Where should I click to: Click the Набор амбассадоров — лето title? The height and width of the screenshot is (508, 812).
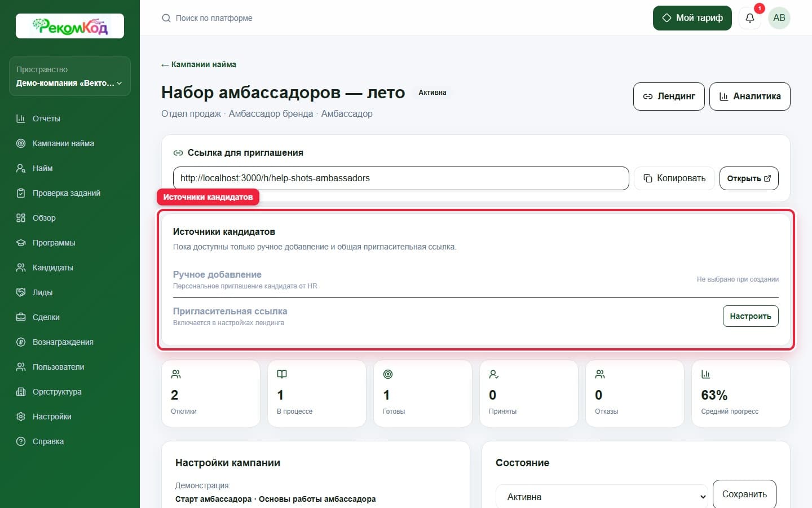click(x=283, y=92)
